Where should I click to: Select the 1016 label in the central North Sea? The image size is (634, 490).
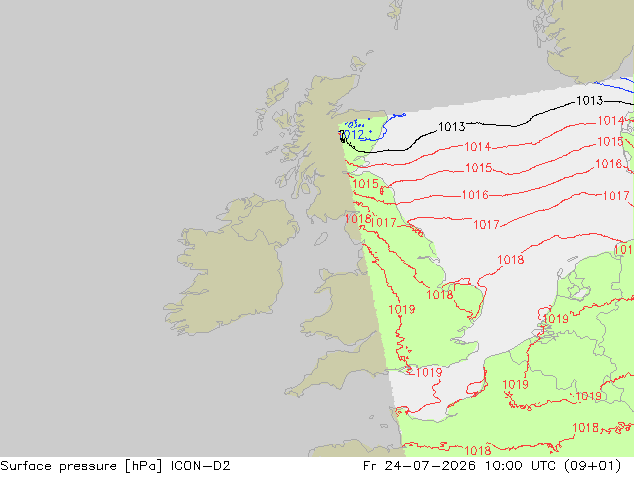coord(475,195)
